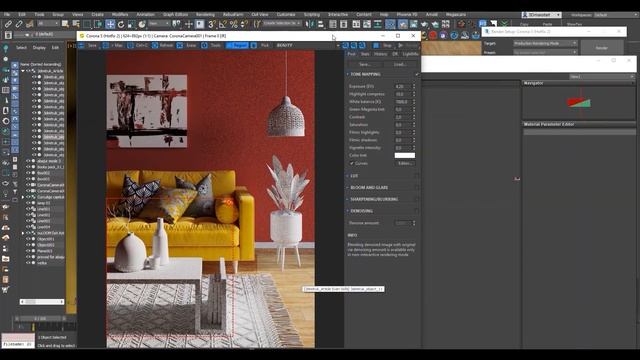Image resolution: width=640 pixels, height=360 pixels.
Task: Activate the Select and Move tool
Action: coord(110,24)
